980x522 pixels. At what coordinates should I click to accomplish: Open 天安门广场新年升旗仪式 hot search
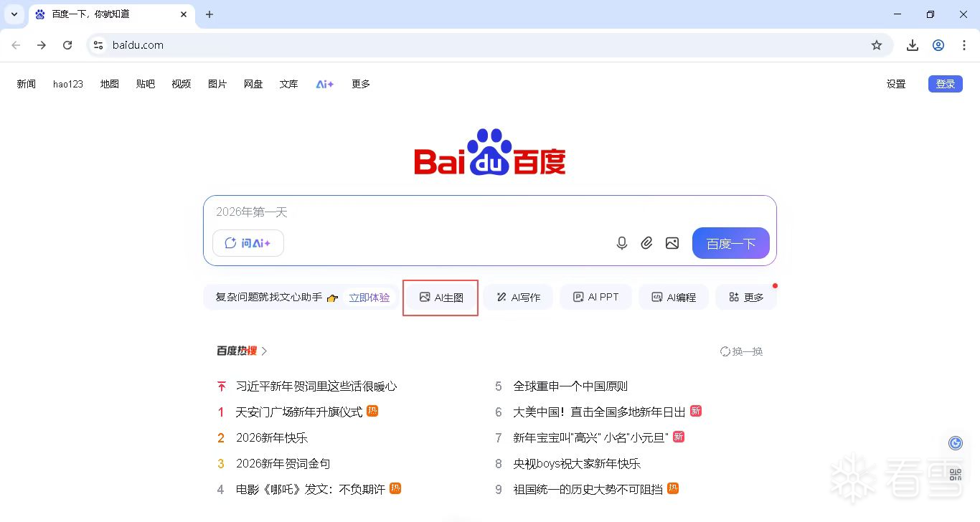coord(299,412)
